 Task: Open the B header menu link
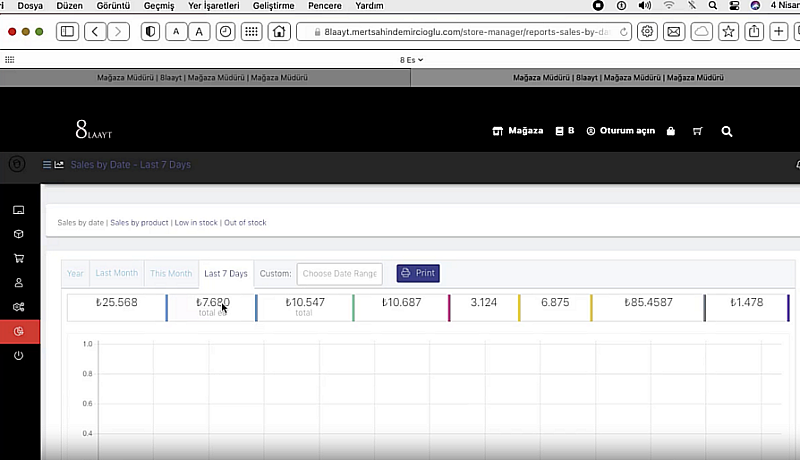565,131
